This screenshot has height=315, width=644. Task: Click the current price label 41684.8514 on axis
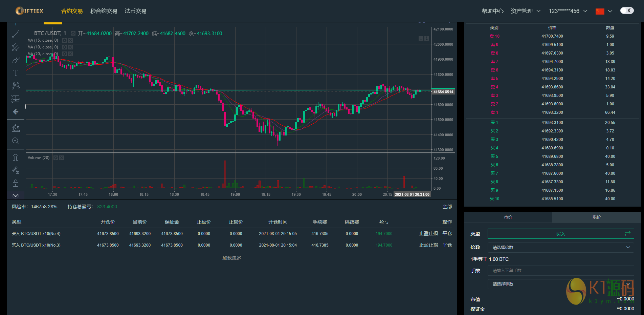pyautogui.click(x=443, y=92)
